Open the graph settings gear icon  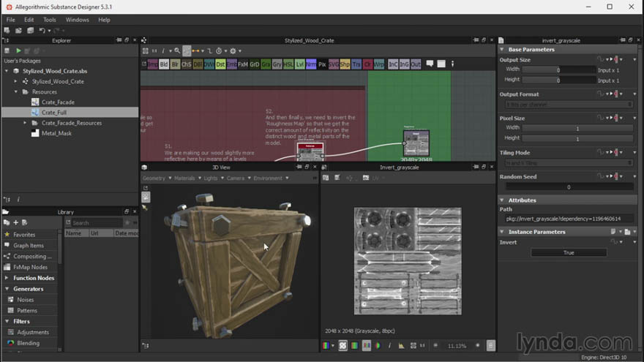(233, 51)
